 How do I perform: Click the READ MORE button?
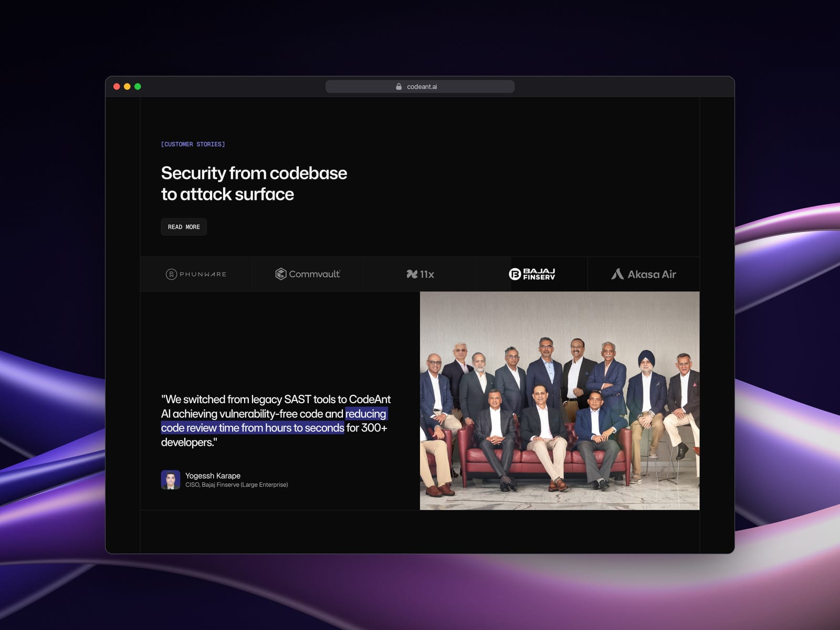pos(184,227)
